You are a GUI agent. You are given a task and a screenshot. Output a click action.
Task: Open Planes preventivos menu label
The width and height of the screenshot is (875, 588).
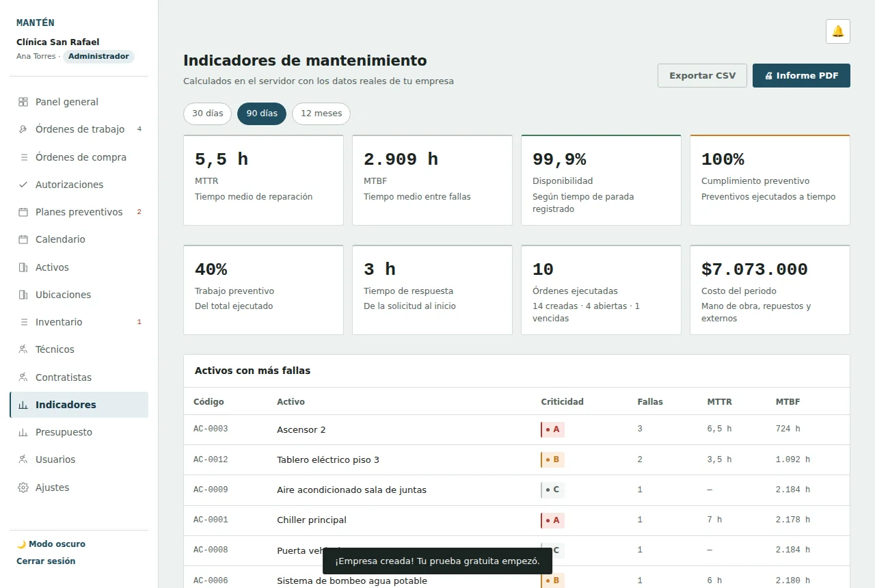tap(79, 212)
